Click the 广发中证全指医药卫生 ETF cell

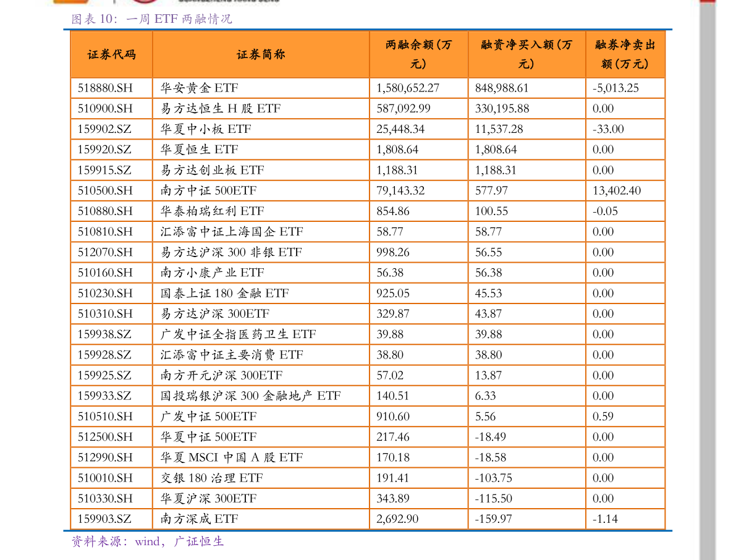(238, 334)
